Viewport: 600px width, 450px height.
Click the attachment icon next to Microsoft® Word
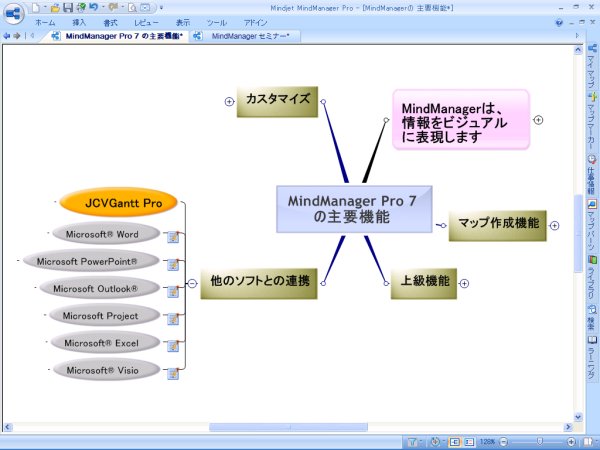pos(173,237)
